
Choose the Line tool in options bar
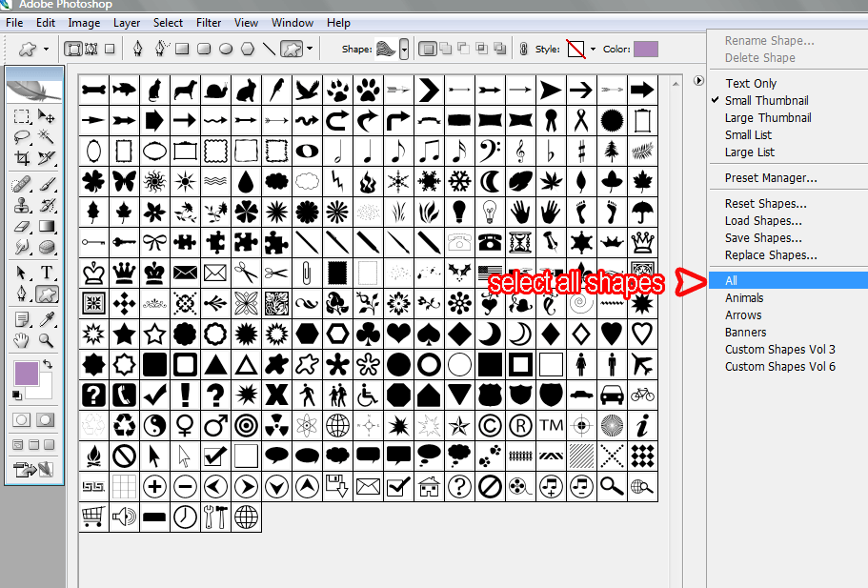(x=269, y=49)
